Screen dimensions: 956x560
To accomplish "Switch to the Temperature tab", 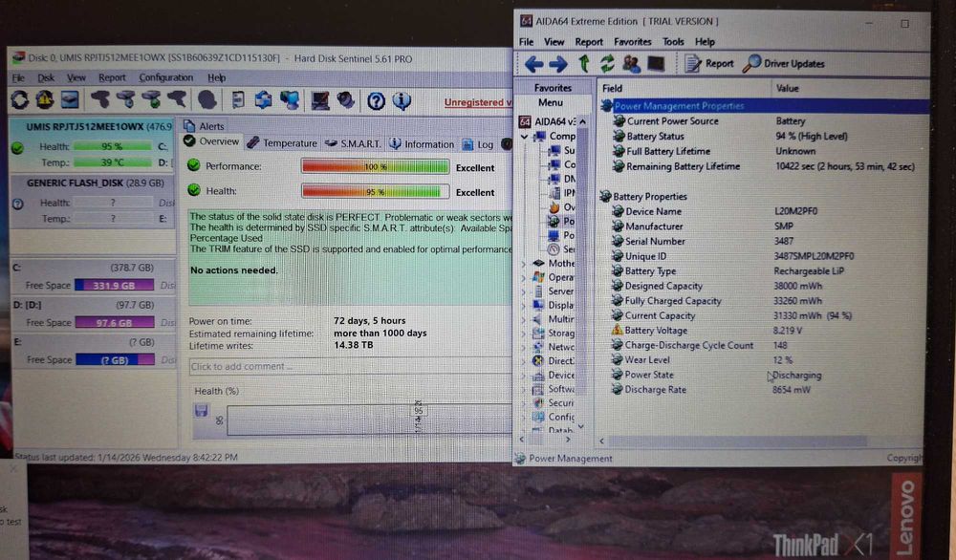I will 282,143.
